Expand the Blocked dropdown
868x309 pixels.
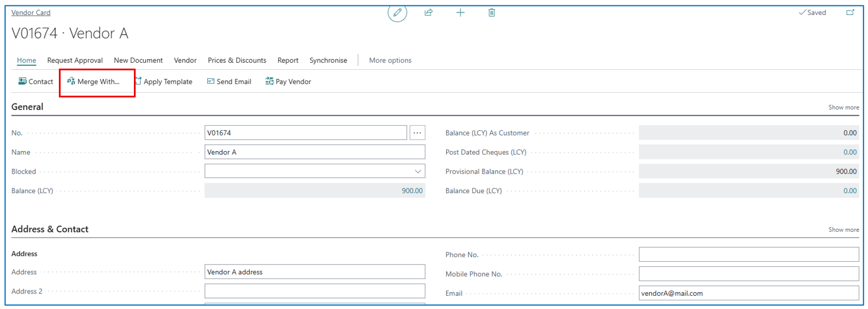tap(418, 172)
